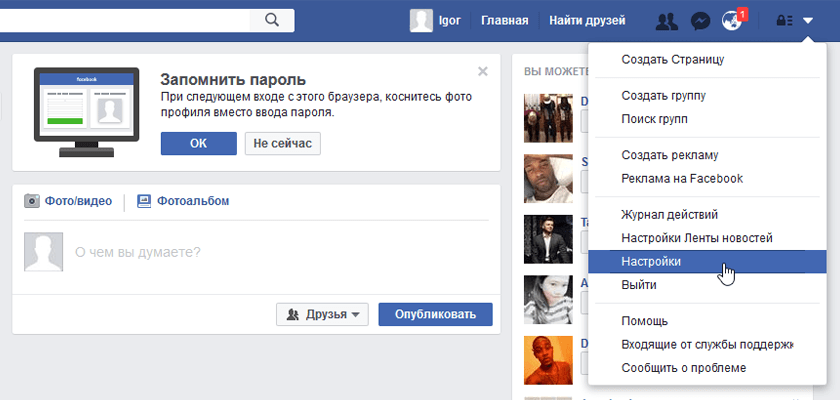This screenshot has width=840, height=400.
Task: Click the Фотоальбом album icon
Action: tap(144, 201)
